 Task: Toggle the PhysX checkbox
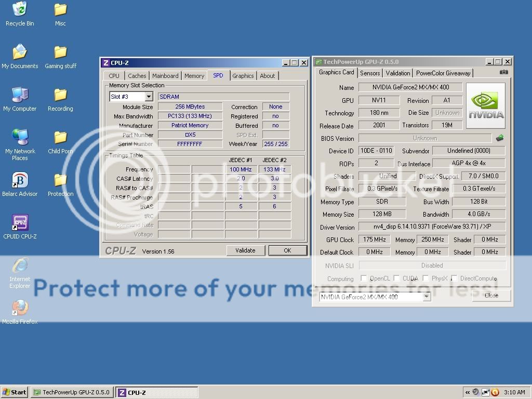pyautogui.click(x=425, y=278)
